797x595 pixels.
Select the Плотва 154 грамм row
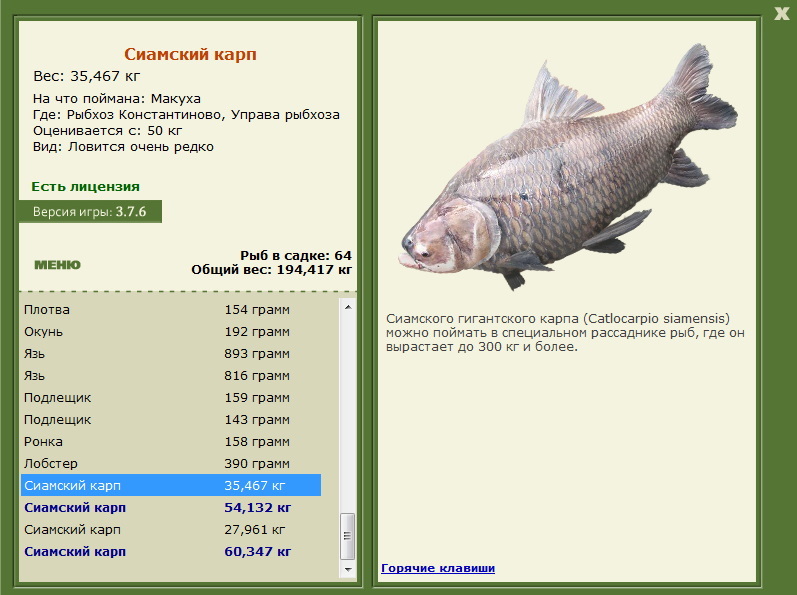[x=171, y=309]
